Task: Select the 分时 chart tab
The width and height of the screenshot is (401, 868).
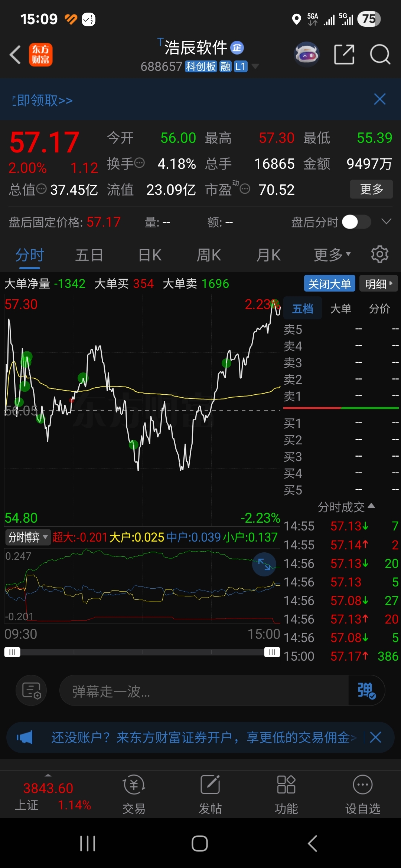Action: 30,255
